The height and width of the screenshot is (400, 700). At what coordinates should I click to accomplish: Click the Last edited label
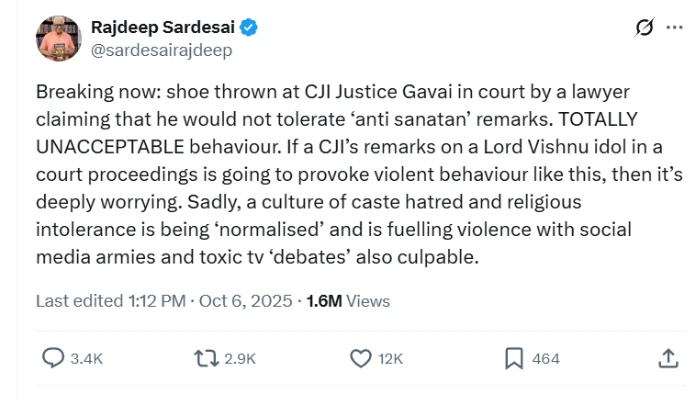click(79, 301)
